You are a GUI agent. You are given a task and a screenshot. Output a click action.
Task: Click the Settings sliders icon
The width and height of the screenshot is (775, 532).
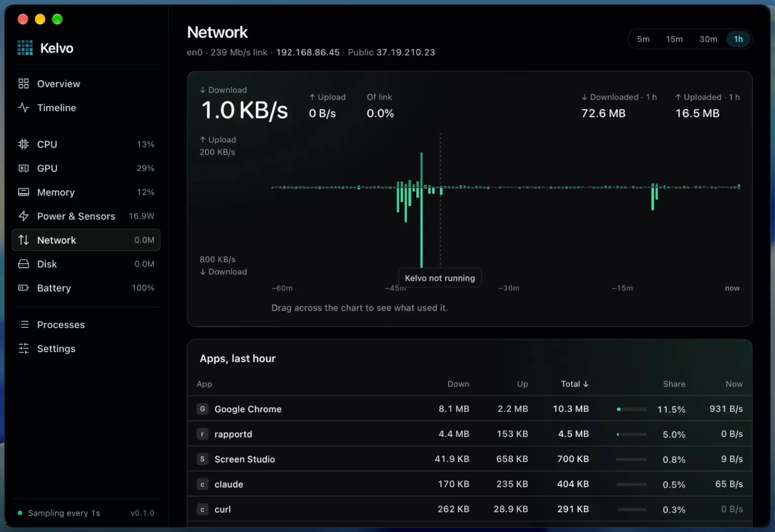[24, 349]
